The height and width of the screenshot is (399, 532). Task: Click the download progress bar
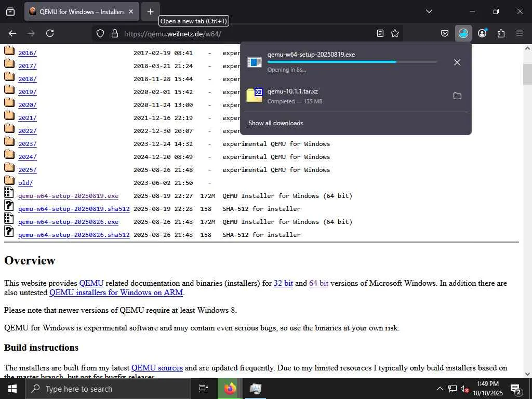pyautogui.click(x=352, y=62)
